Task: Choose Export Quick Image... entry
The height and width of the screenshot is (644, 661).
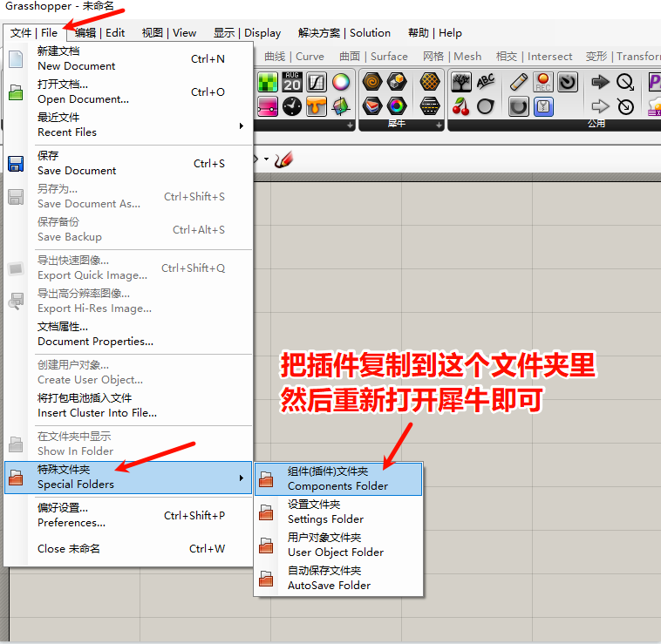Action: tap(129, 268)
